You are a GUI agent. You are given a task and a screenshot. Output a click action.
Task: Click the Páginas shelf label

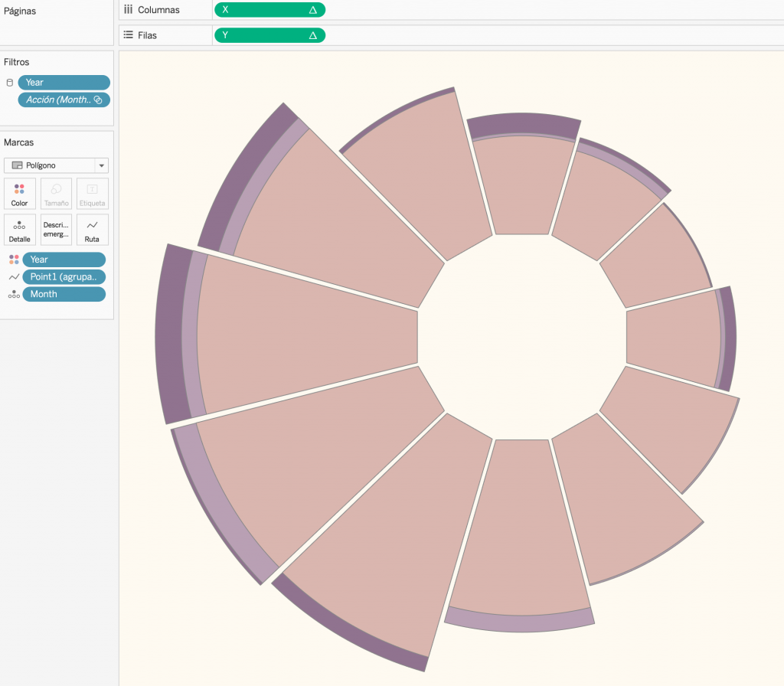[20, 11]
